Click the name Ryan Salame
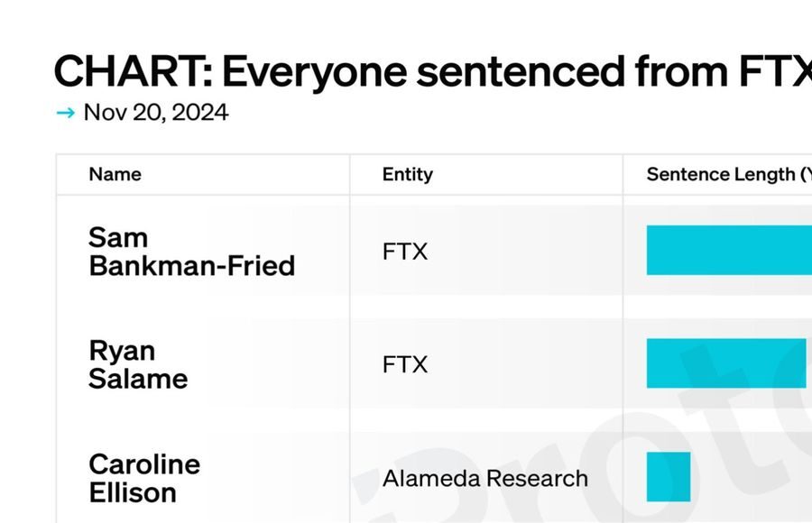This screenshot has height=523, width=812. pyautogui.click(x=138, y=364)
